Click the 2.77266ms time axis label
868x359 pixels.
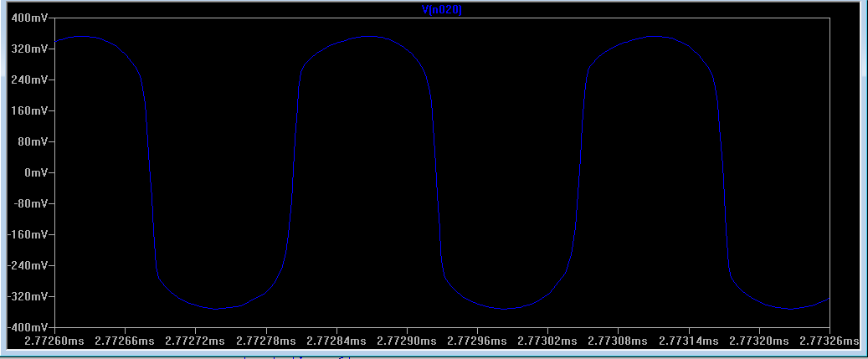pyautogui.click(x=125, y=341)
